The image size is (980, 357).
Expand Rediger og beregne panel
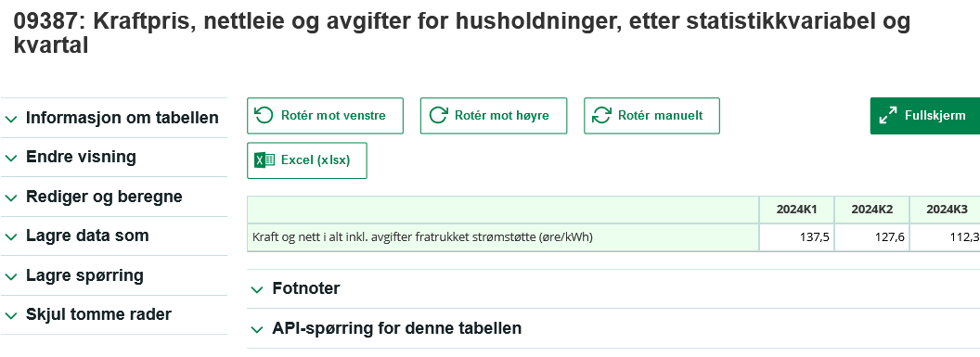pos(114,197)
